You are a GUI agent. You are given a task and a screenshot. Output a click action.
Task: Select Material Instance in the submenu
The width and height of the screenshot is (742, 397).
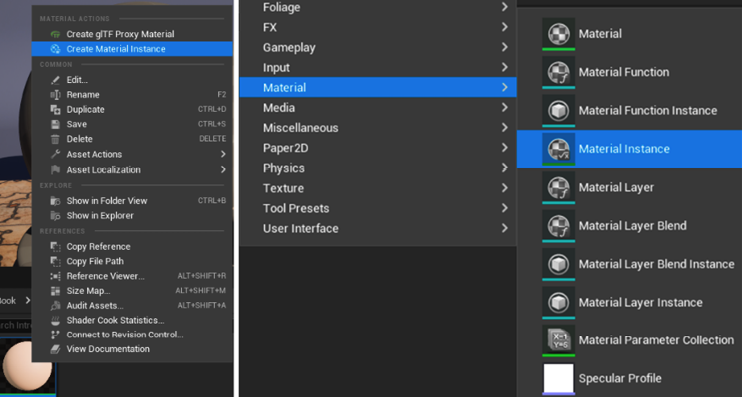[x=629, y=149]
